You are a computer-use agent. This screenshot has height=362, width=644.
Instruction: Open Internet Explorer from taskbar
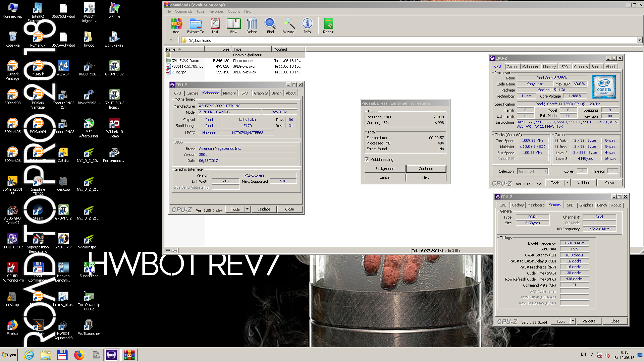(x=29, y=355)
